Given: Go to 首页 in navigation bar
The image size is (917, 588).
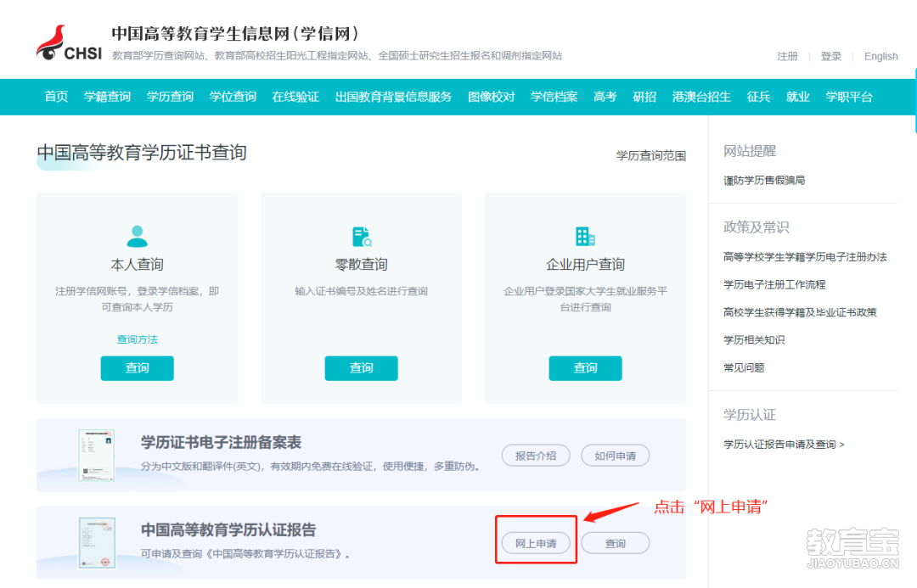Looking at the screenshot, I should 56,97.
